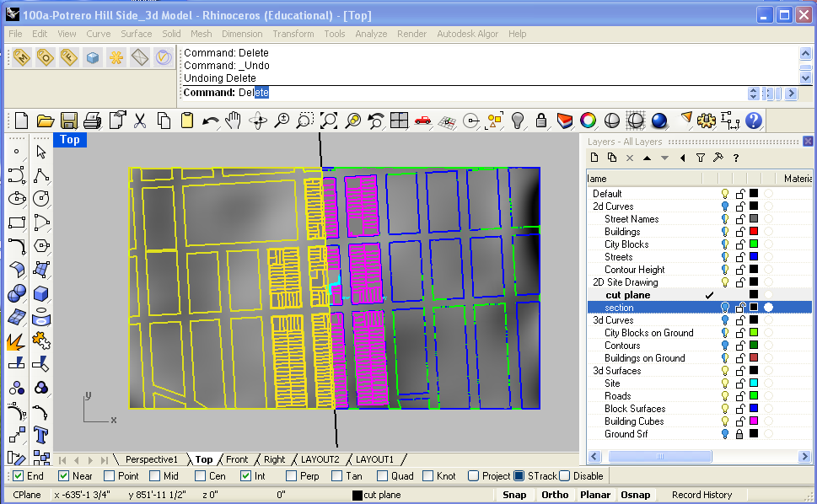Click the red car icon in toolbar
Screen dimensions: 817x504
[423, 121]
